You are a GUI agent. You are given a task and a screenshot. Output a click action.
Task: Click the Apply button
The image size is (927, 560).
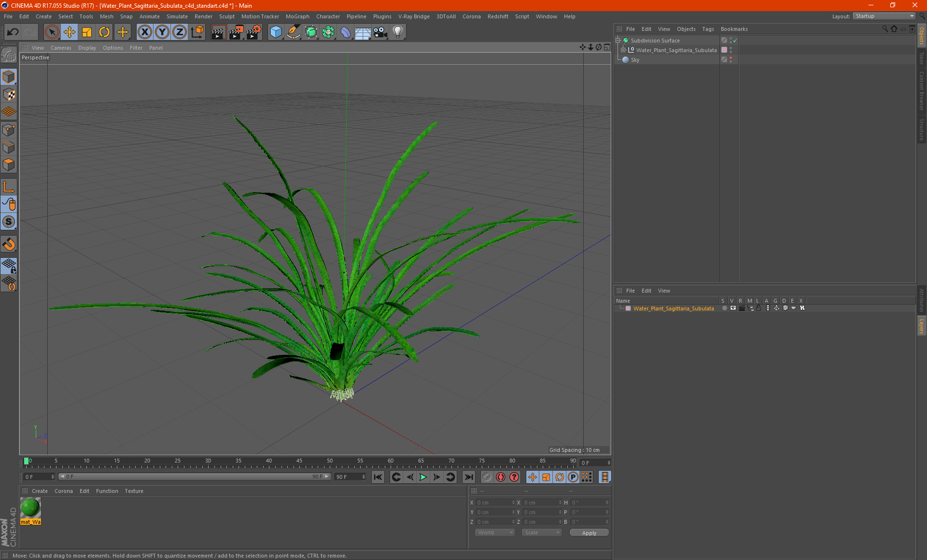pos(589,533)
